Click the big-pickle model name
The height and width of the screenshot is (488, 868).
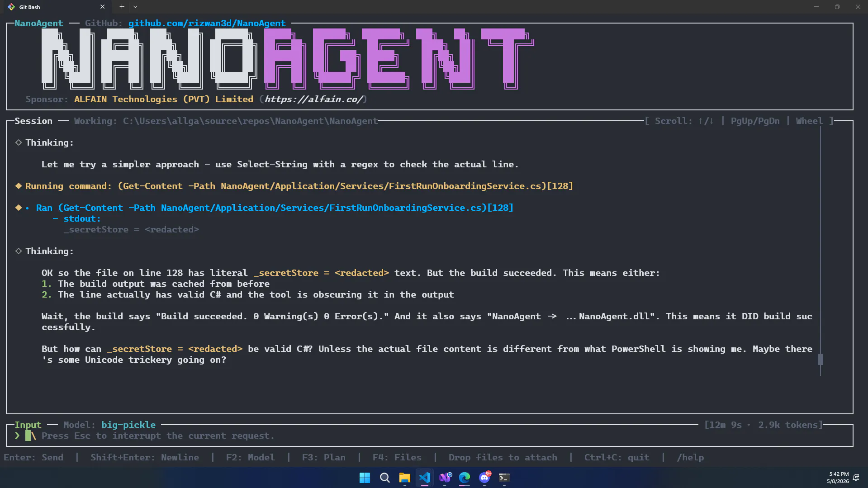pos(128,425)
